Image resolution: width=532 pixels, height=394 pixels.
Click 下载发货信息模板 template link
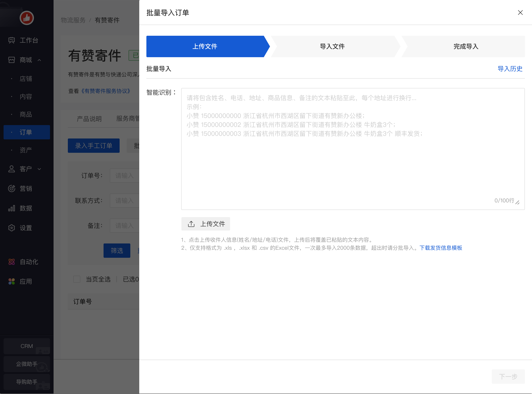pos(441,248)
